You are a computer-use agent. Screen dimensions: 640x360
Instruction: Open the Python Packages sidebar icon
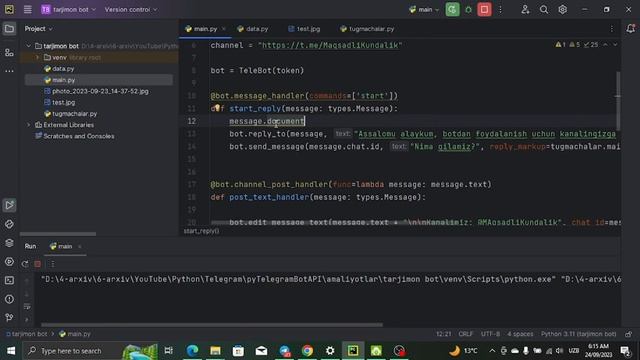[9, 224]
